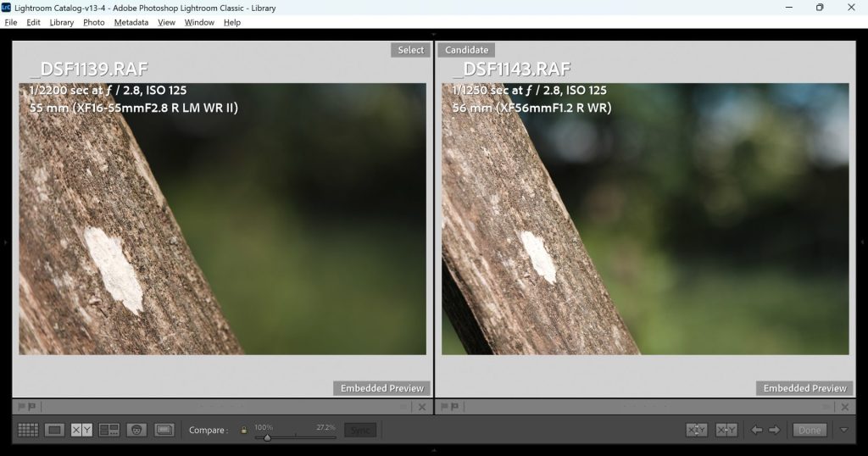Switch to Survey view

click(109, 430)
